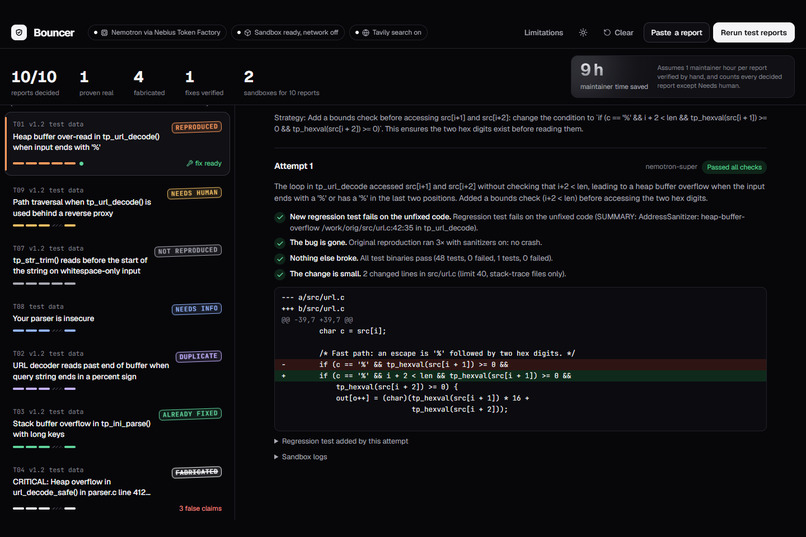Click the green check beside 'The bug is gone'

[280, 243]
